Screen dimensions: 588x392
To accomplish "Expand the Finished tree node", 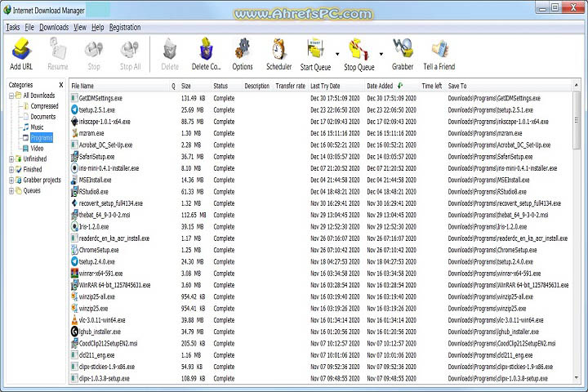I will (x=11, y=170).
